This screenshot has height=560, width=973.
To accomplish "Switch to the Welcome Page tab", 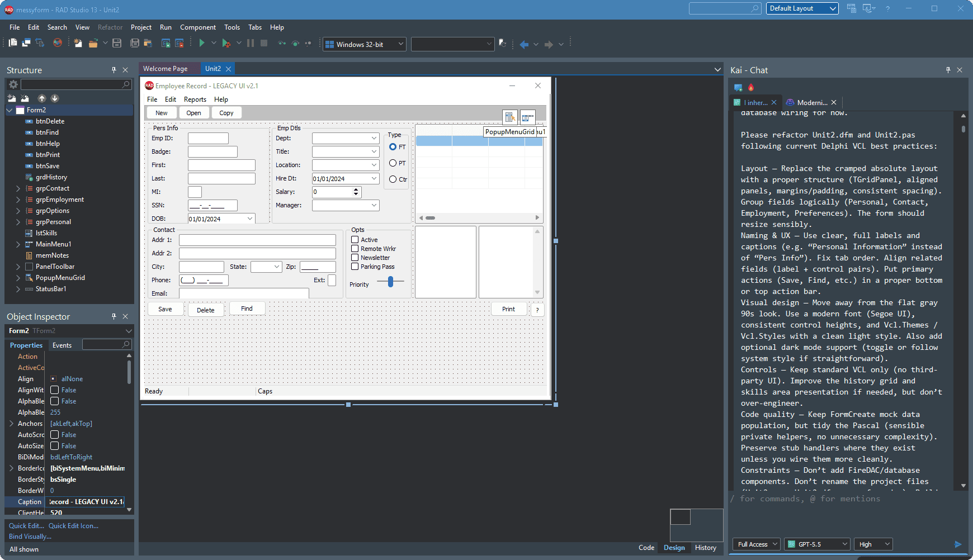I will 166,69.
